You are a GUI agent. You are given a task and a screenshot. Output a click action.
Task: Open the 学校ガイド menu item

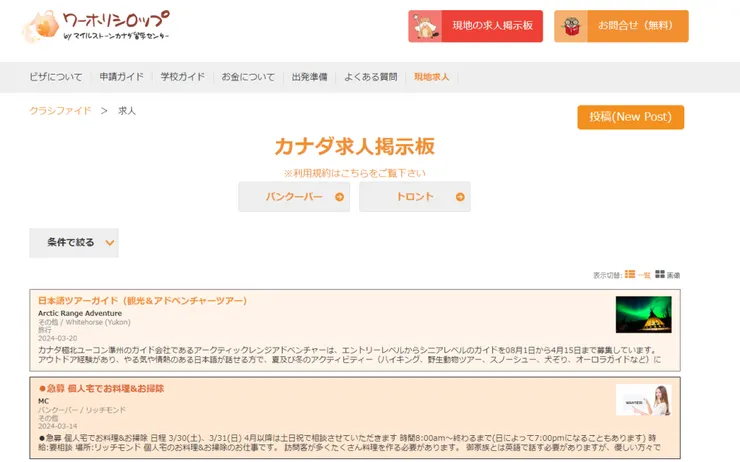point(183,77)
